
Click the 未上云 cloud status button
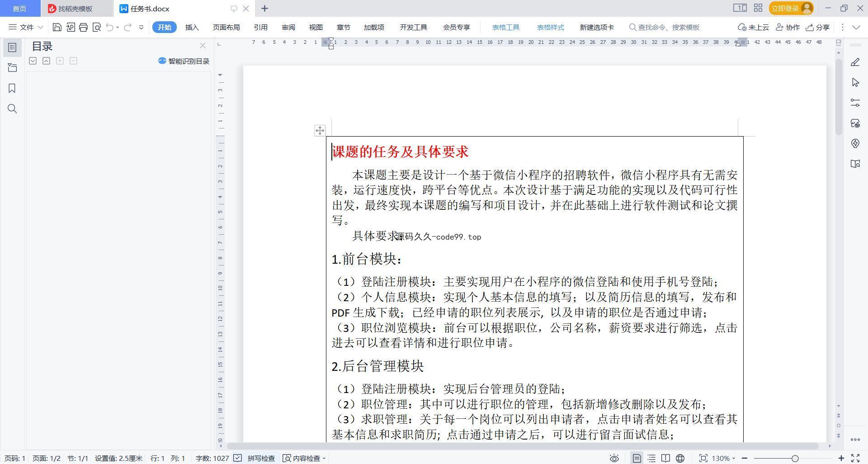753,27
